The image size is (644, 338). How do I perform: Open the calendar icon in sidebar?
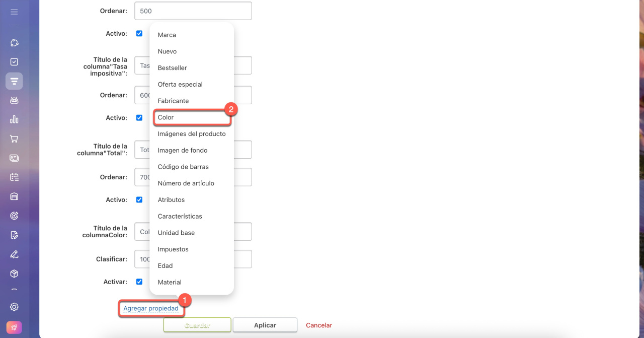[14, 177]
